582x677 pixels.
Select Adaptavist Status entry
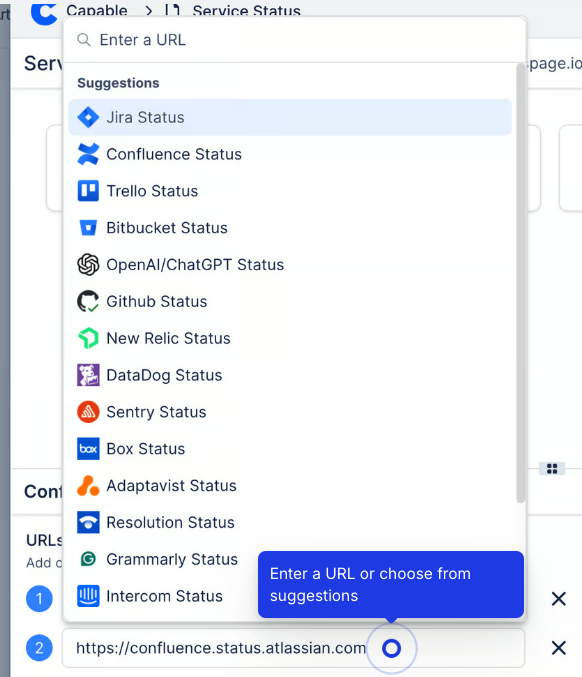290,486
